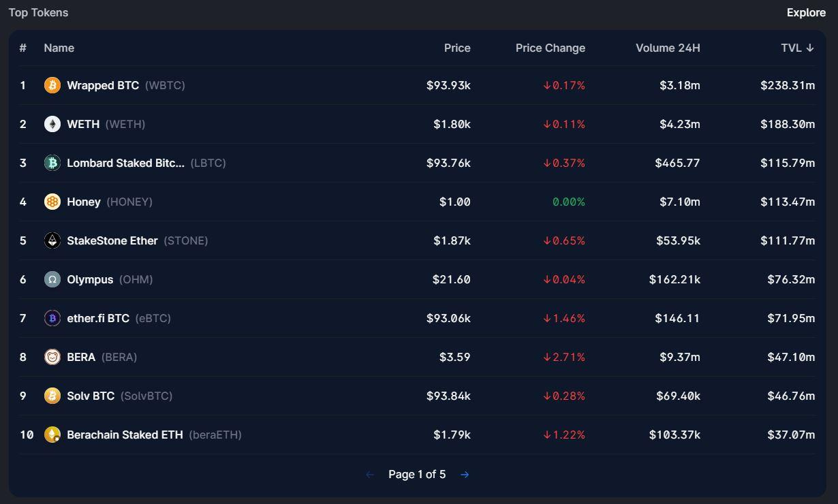This screenshot has width=838, height=504.
Task: Click WETH price $1.80k
Action: pos(452,124)
